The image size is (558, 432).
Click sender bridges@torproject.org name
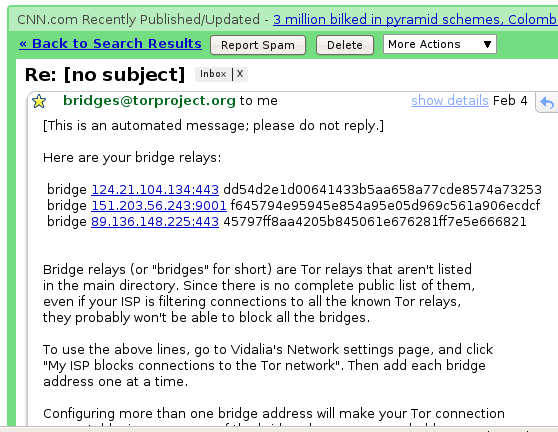click(149, 101)
